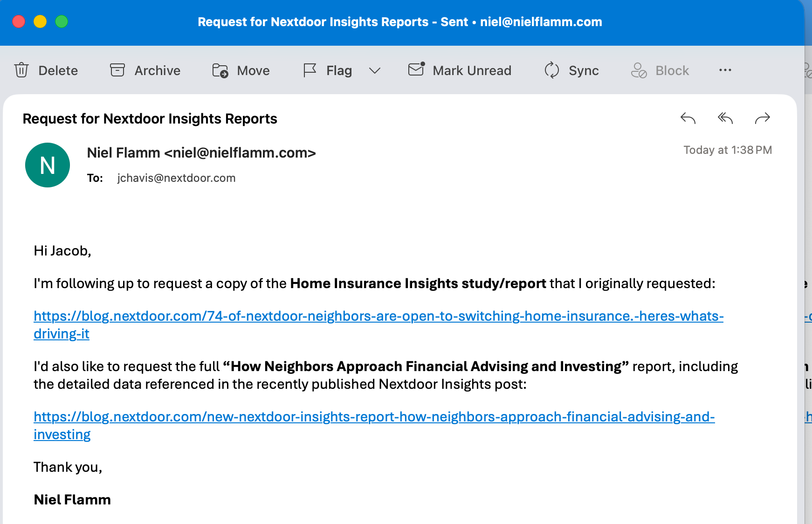Click the Delete trash icon
812x524 pixels.
[x=21, y=70]
